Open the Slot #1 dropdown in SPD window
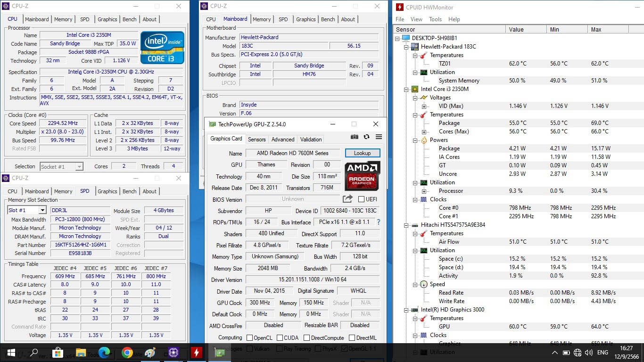 pyautogui.click(x=42, y=210)
